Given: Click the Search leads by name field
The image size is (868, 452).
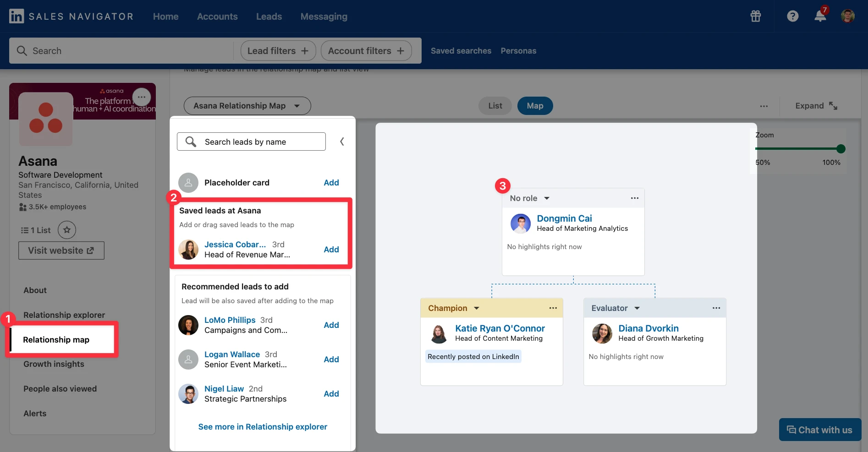Looking at the screenshot, I should click(x=251, y=142).
